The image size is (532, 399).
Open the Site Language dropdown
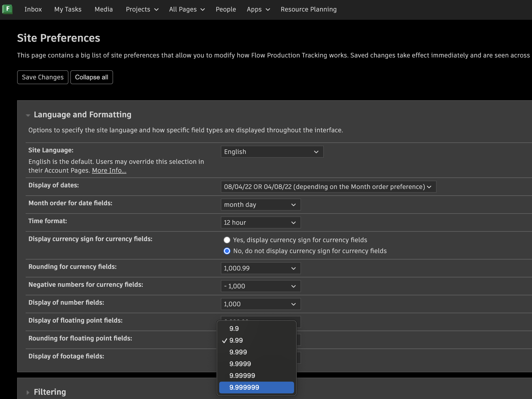(272, 152)
